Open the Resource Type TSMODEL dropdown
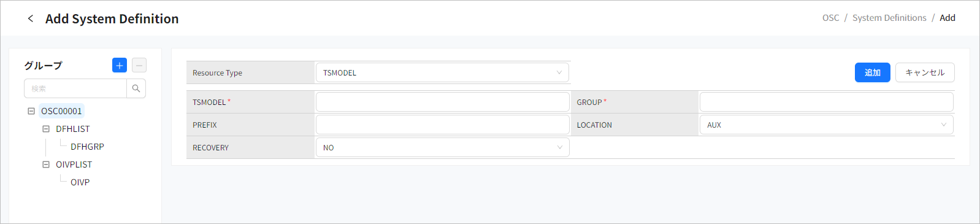 [x=442, y=72]
